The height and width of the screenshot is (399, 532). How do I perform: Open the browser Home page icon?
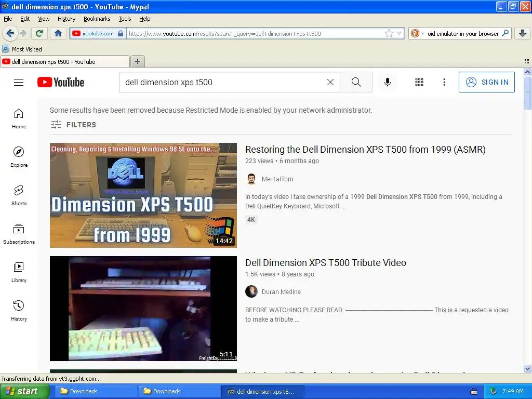(58, 33)
